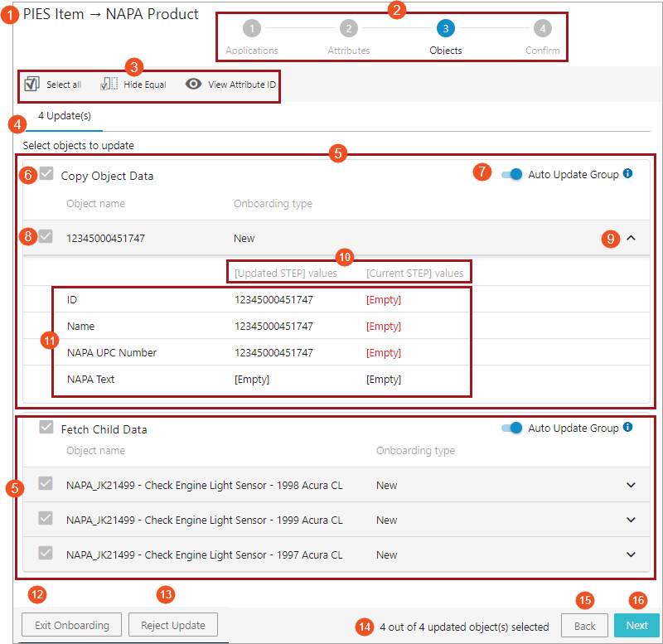This screenshot has height=644, width=663.
Task: Click the NAPA Text attribute name
Action: (x=91, y=380)
